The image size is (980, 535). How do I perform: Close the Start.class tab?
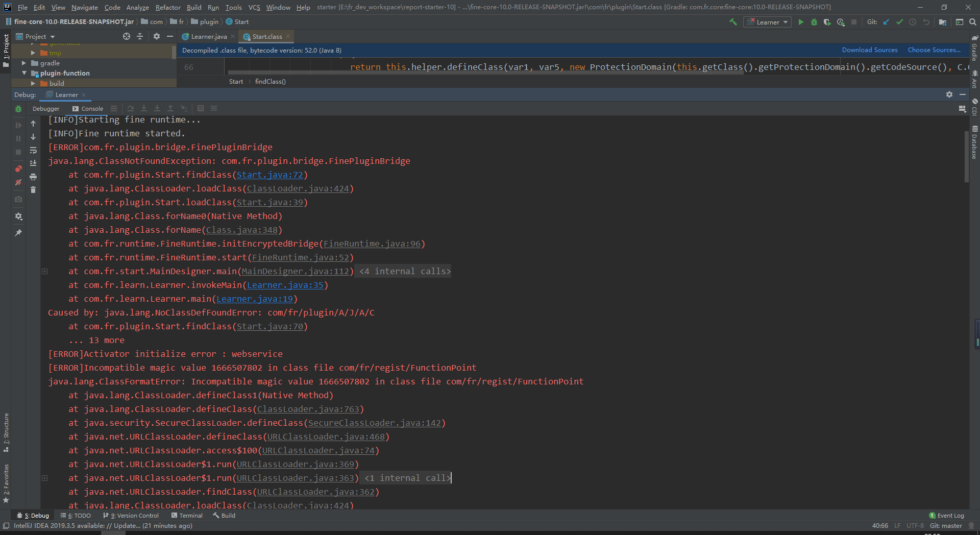(288, 36)
